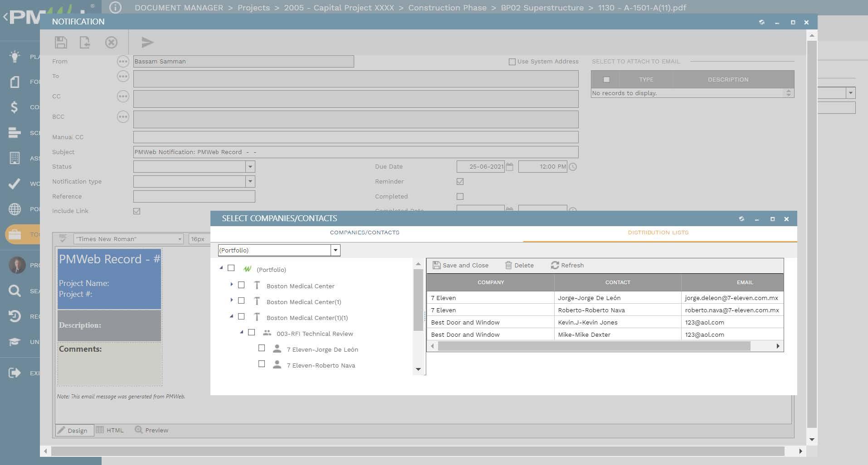Switch editor to HTML view
This screenshot has width=868, height=465.
[x=110, y=430]
